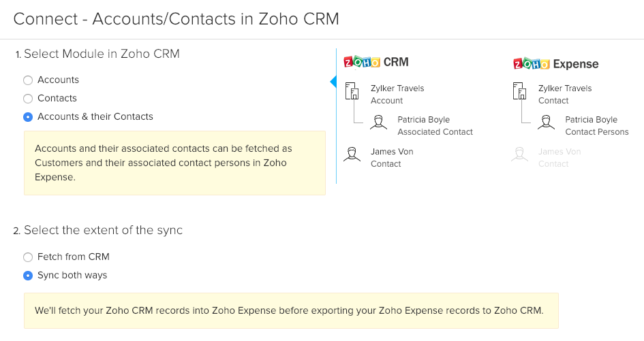Click the Patricia Boyle Contact Persons label
Screen dimensions: 644x341
pyautogui.click(x=596, y=126)
